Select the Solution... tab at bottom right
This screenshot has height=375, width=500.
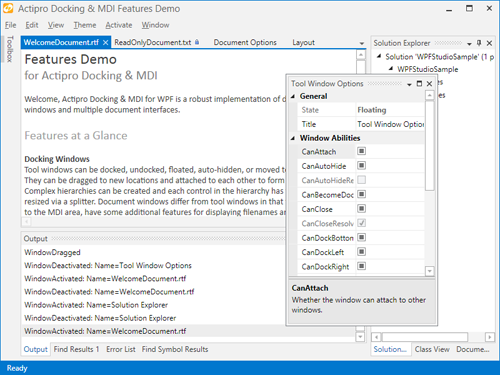(390, 349)
